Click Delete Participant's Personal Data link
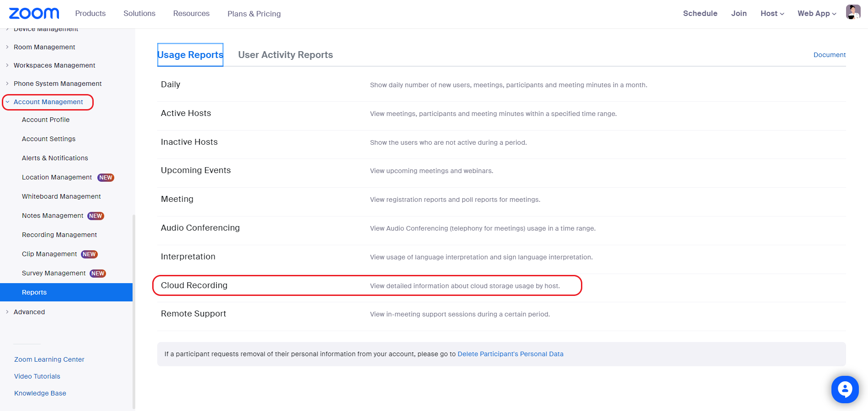868x411 pixels. click(x=511, y=354)
